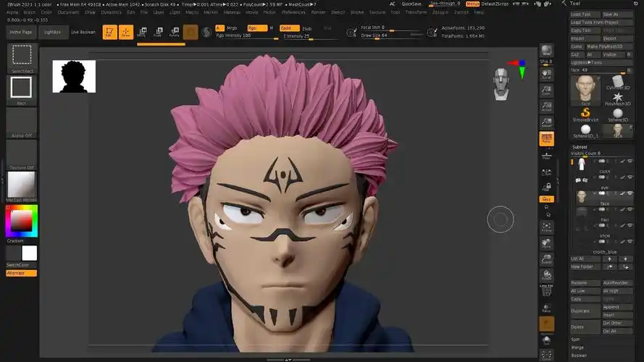This screenshot has height=362, width=644.
Task: Select the Draw mode icon
Action: pos(126,32)
